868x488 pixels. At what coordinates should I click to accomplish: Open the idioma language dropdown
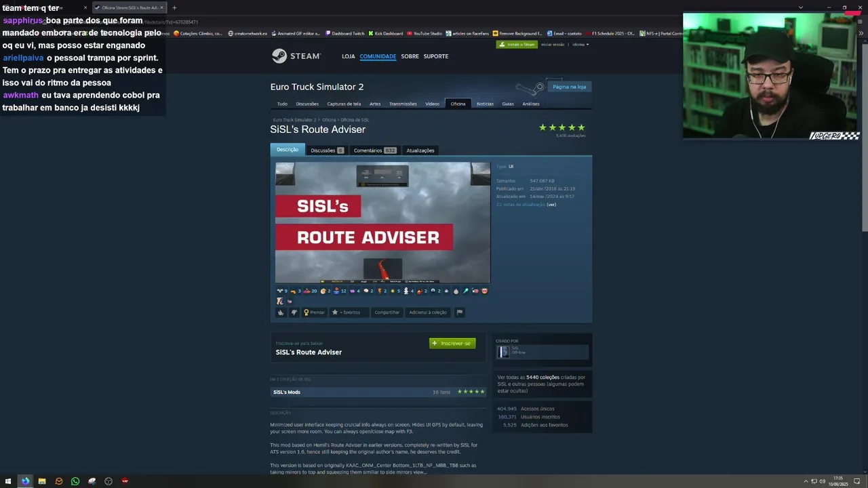(580, 44)
